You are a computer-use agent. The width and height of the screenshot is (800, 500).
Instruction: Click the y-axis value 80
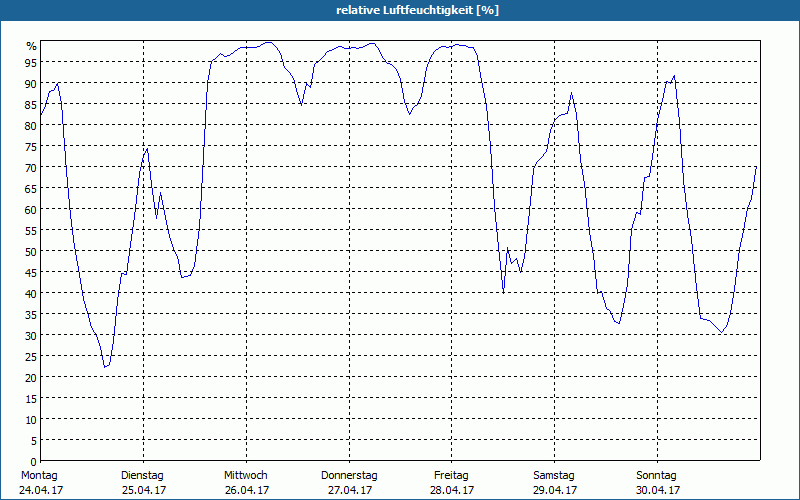[x=31, y=126]
